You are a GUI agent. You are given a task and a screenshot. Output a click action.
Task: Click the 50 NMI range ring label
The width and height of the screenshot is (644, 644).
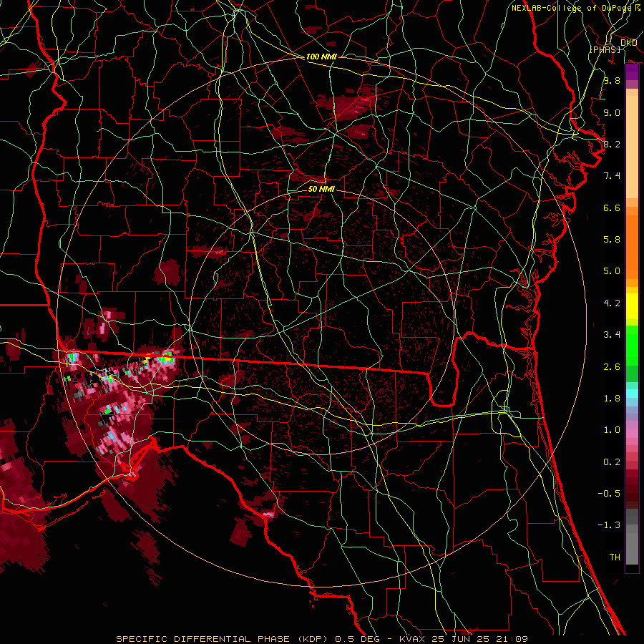(321, 189)
